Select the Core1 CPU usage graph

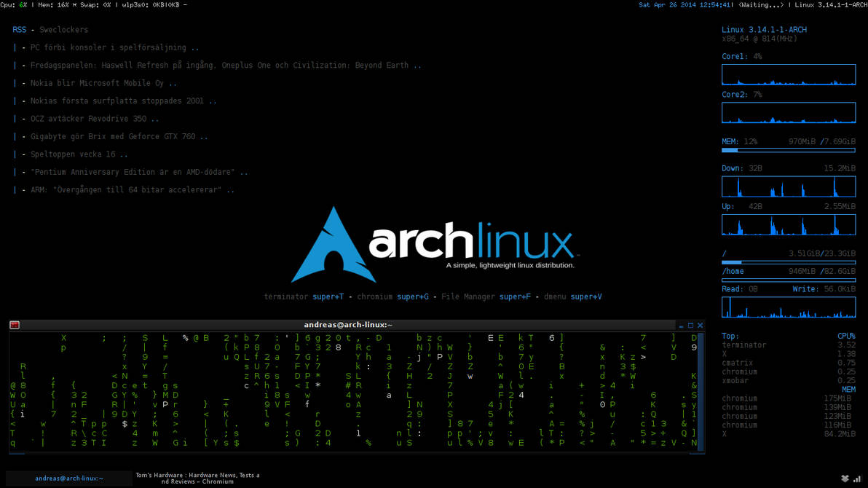789,74
